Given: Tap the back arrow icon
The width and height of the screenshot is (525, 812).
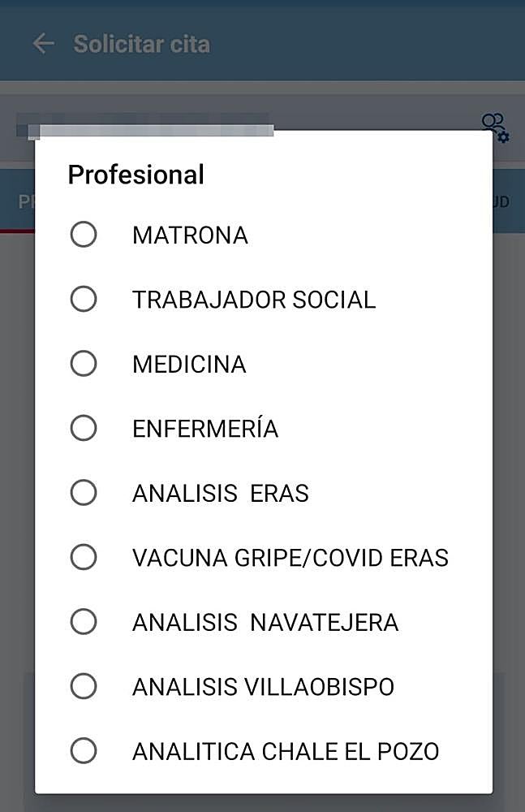Looking at the screenshot, I should point(43,44).
